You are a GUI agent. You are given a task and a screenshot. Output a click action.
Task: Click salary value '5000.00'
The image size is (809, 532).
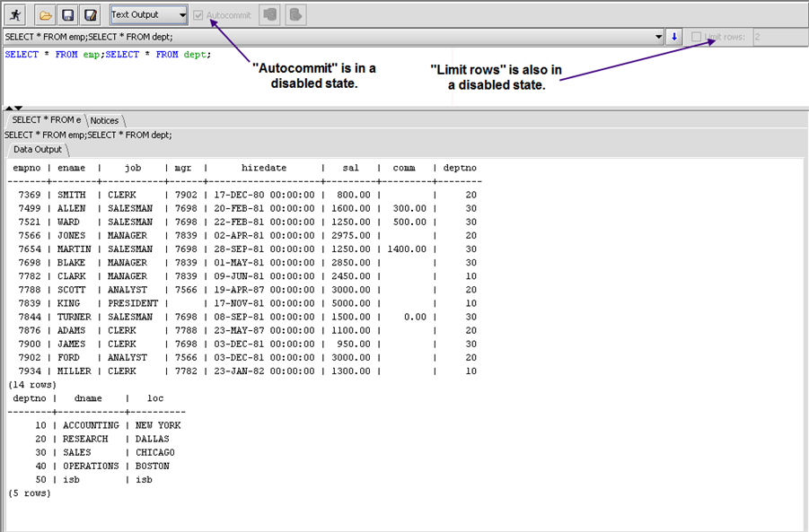[351, 303]
